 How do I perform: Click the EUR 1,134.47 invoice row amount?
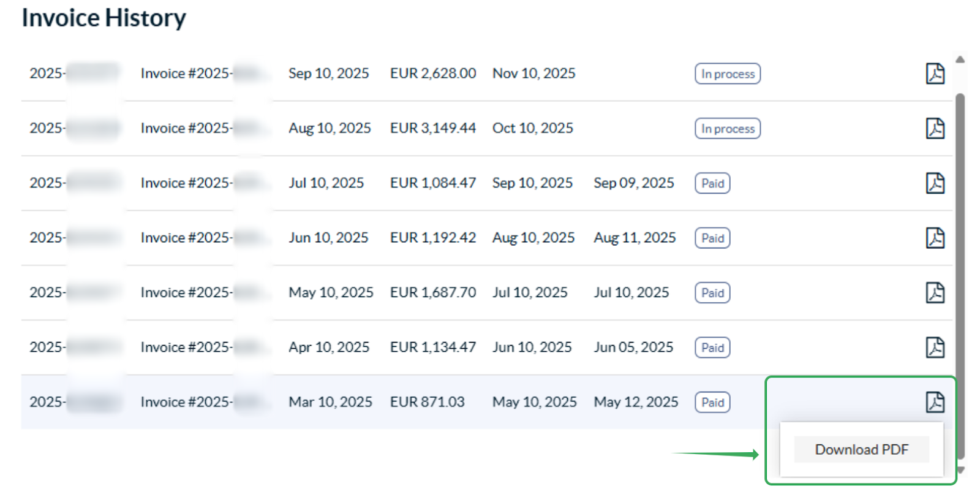432,347
